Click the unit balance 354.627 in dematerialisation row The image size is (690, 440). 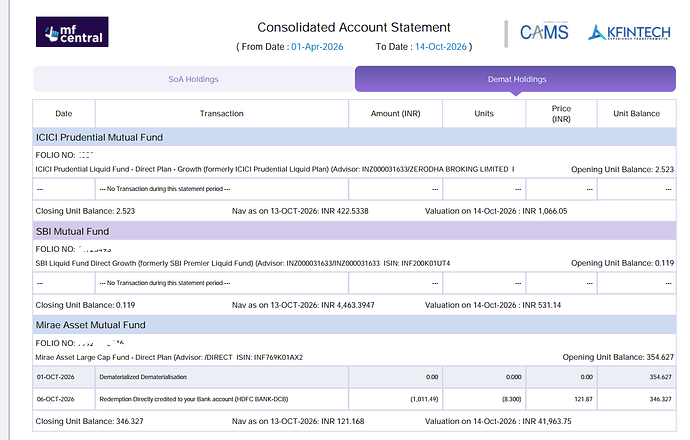(x=661, y=377)
